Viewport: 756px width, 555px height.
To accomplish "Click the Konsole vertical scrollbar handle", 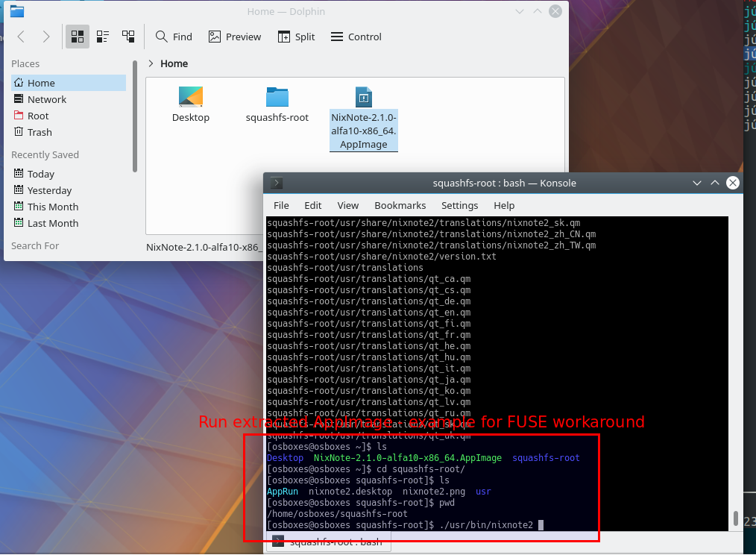I will (737, 518).
